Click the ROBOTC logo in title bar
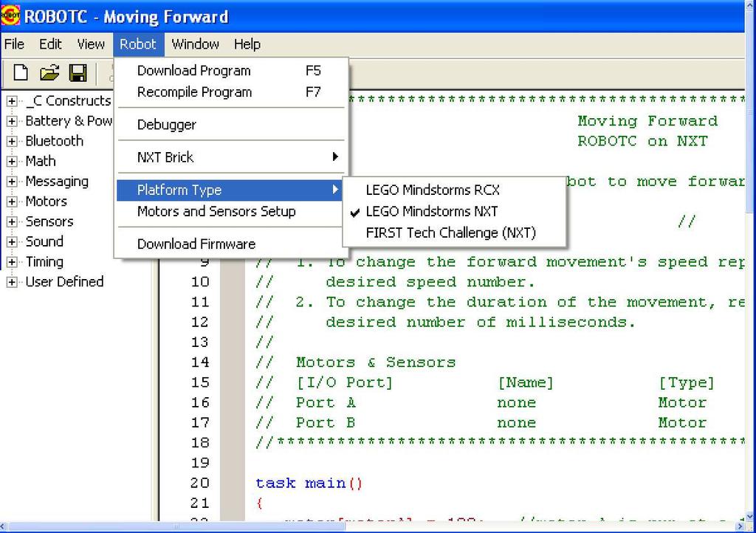Screen dimensions: 756x533 point(10,16)
